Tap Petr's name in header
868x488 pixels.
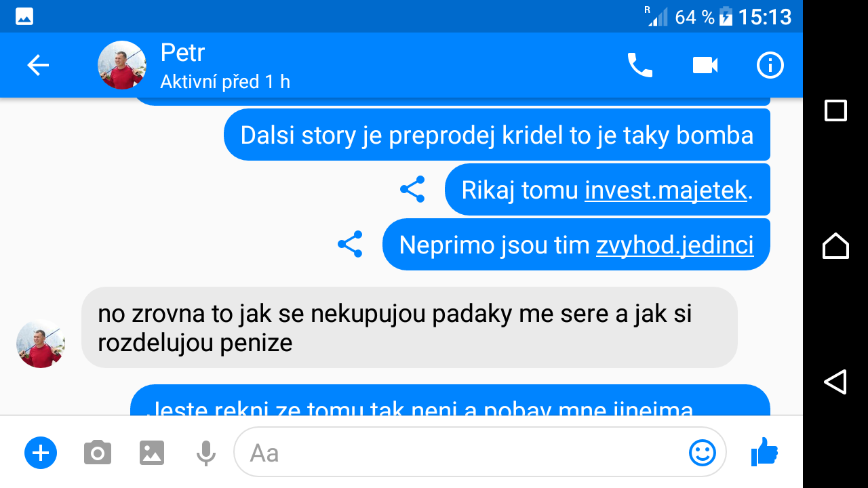pyautogui.click(x=183, y=52)
